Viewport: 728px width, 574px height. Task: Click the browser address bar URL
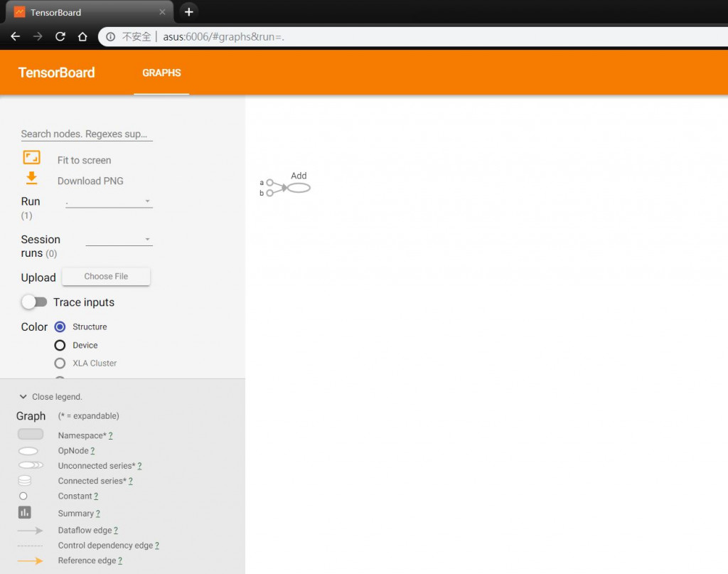(x=223, y=37)
